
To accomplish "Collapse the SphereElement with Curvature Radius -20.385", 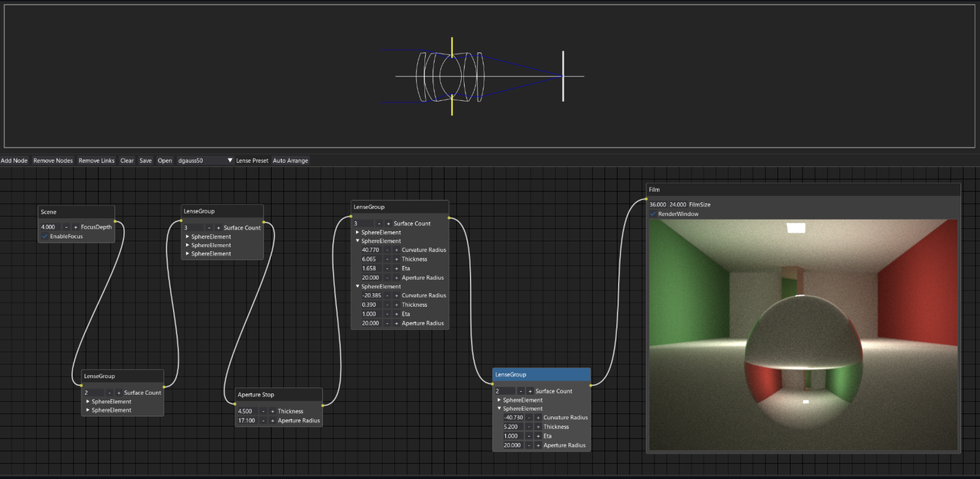I will 357,286.
